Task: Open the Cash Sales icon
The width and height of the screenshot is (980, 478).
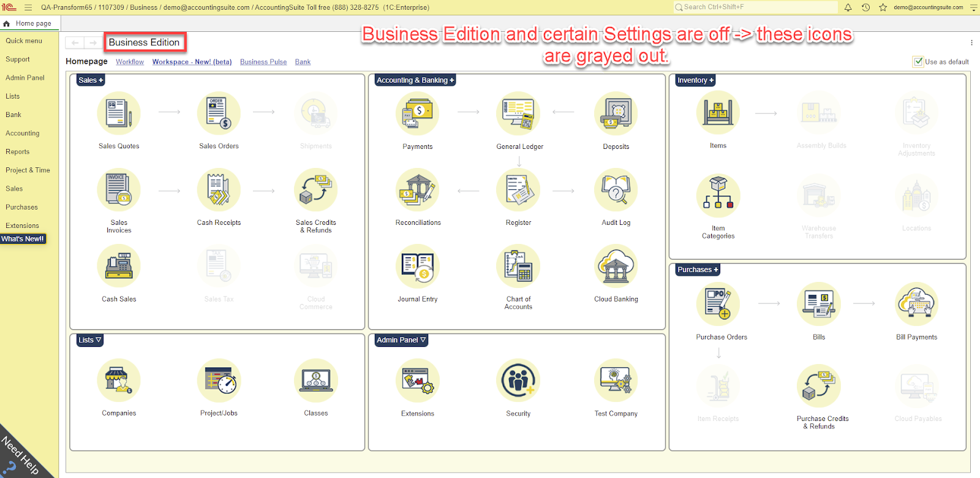Action: pos(119,266)
